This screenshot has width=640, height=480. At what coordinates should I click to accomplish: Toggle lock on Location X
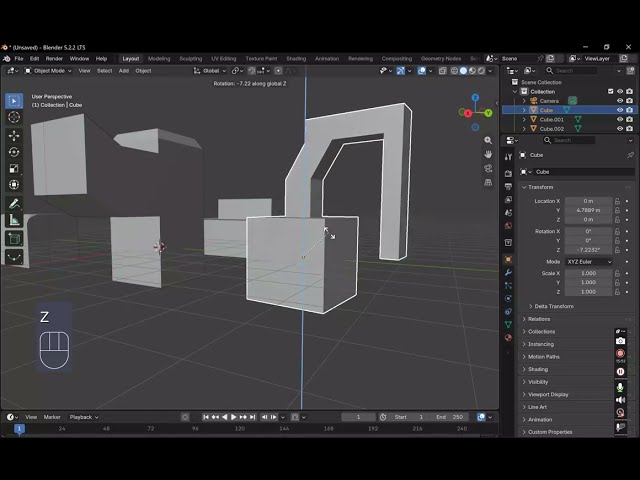pos(618,201)
